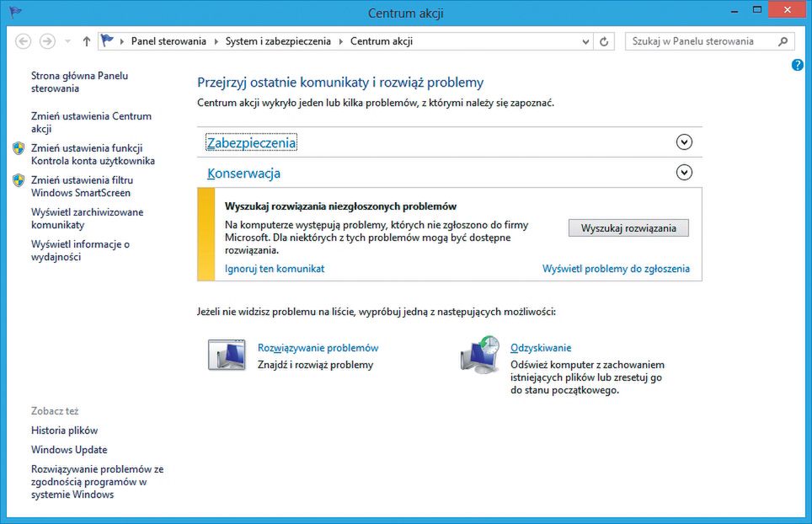This screenshot has height=524, width=812.
Task: Open Wyświetl problemy do zgłoszenia
Action: point(616,269)
